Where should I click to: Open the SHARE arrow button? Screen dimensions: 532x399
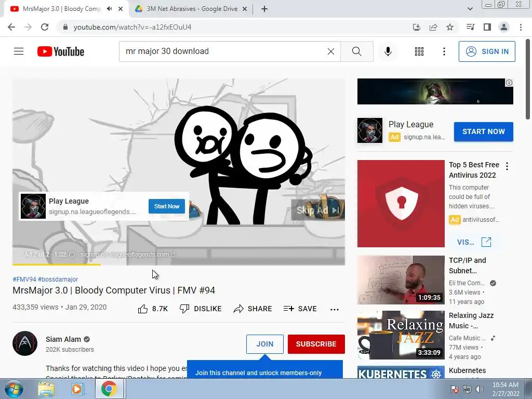pyautogui.click(x=253, y=309)
